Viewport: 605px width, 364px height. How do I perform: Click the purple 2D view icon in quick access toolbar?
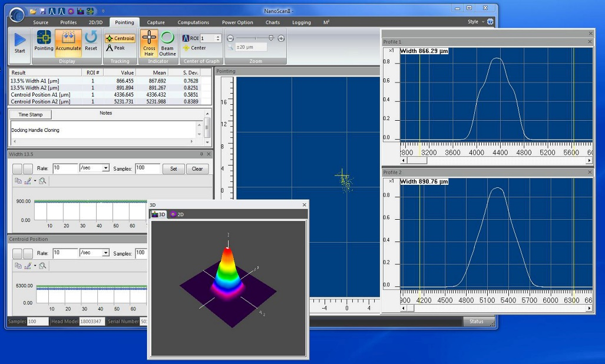click(71, 11)
